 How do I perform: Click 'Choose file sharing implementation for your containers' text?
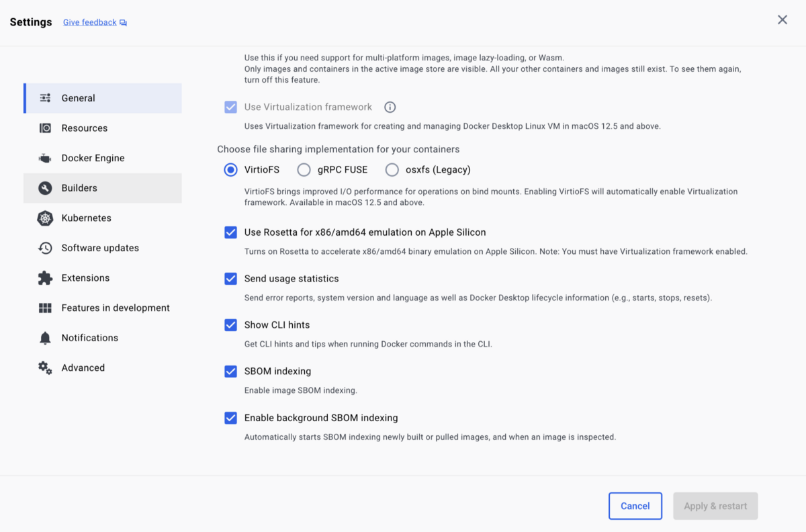tap(339, 149)
